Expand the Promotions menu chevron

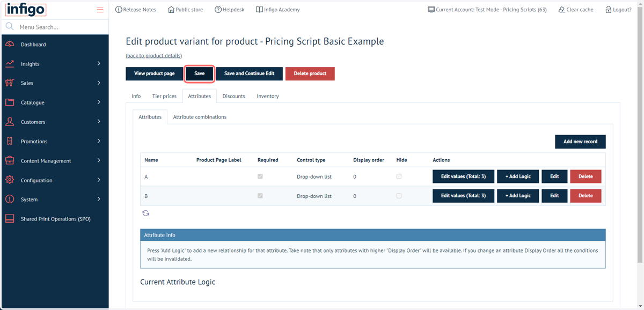(99, 141)
